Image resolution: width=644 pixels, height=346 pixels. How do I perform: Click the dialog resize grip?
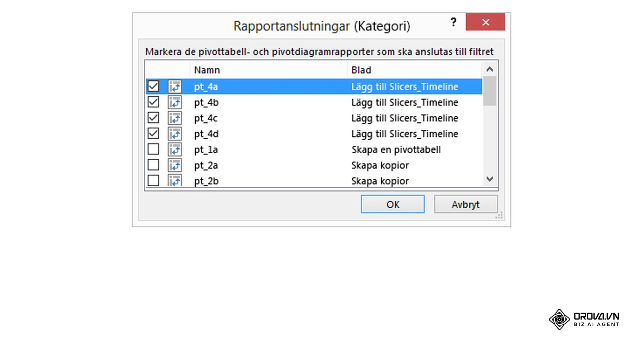500,216
